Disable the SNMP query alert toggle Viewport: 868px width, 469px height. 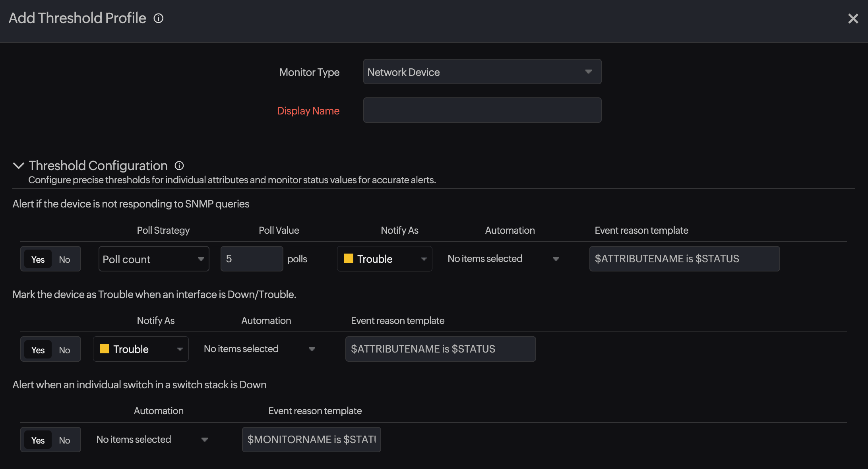point(65,259)
